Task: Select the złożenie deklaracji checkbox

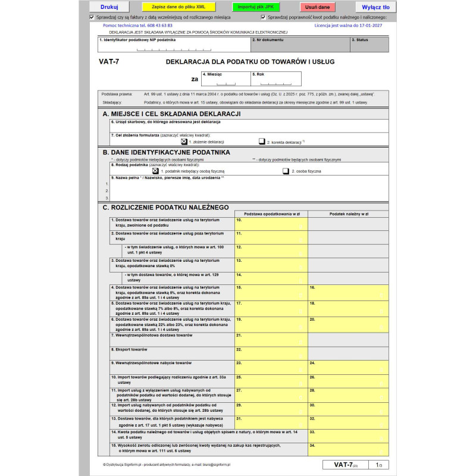Action: pyautogui.click(x=184, y=142)
